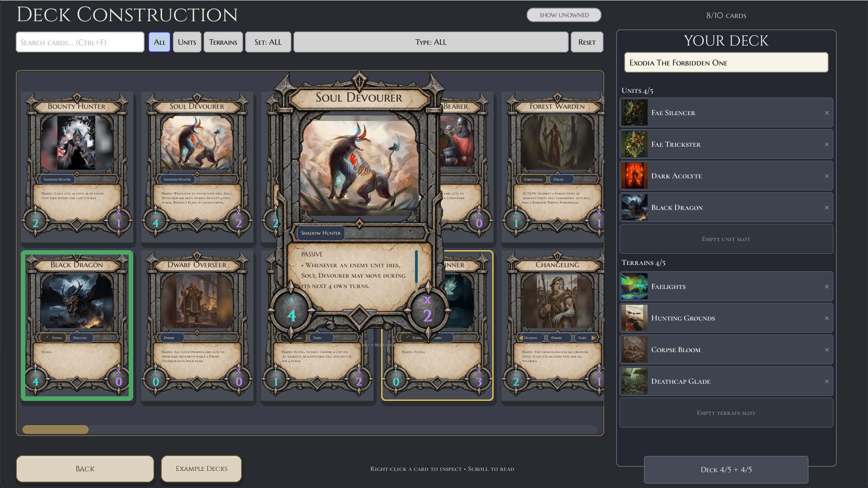Click the Reset filters button

tap(587, 42)
